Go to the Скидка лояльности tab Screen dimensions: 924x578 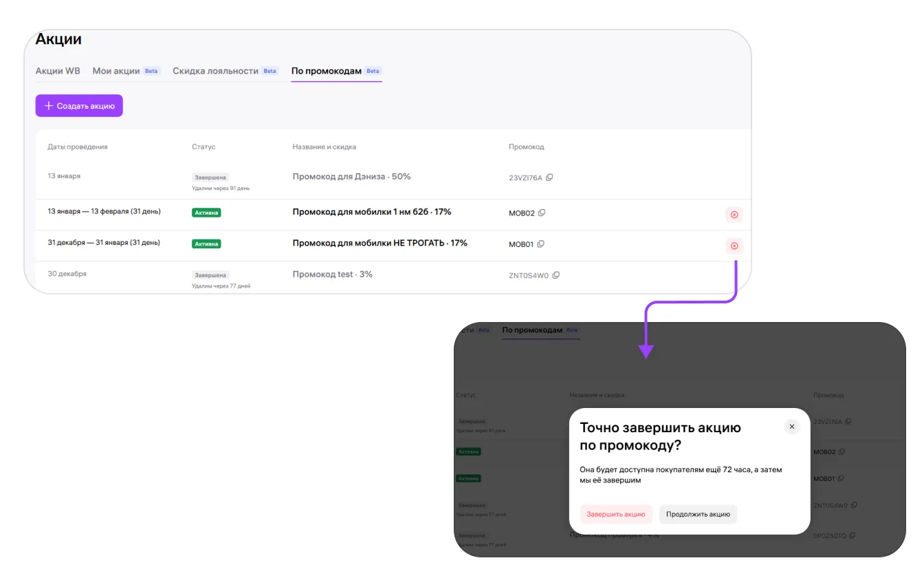215,71
